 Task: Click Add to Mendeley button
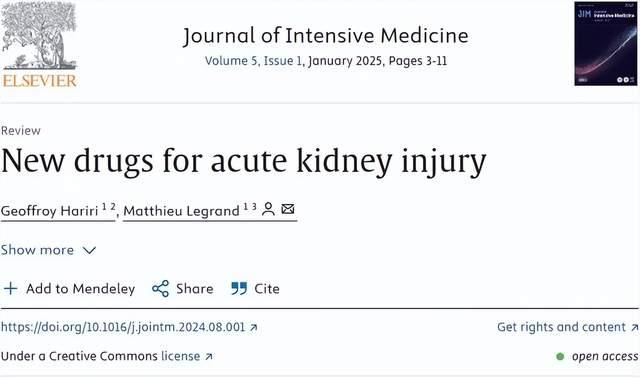pos(69,289)
